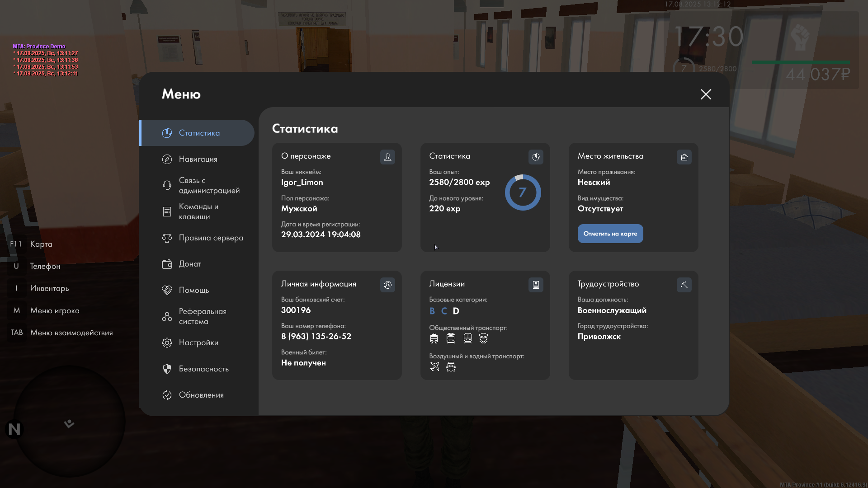Open the Донат section
The width and height of the screenshot is (868, 488).
[x=190, y=264]
